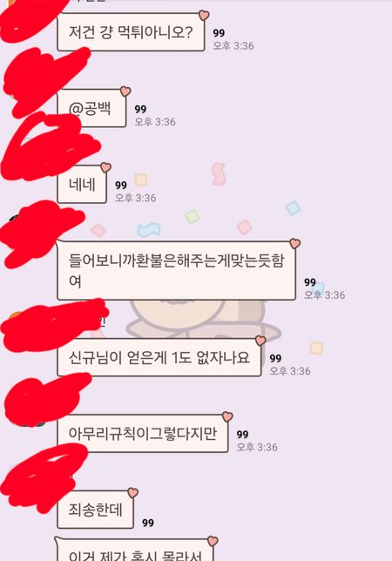Tap heart on '이거 제가 혹시 몰라서' bubble
The height and width of the screenshot is (561, 392).
(x=213, y=541)
